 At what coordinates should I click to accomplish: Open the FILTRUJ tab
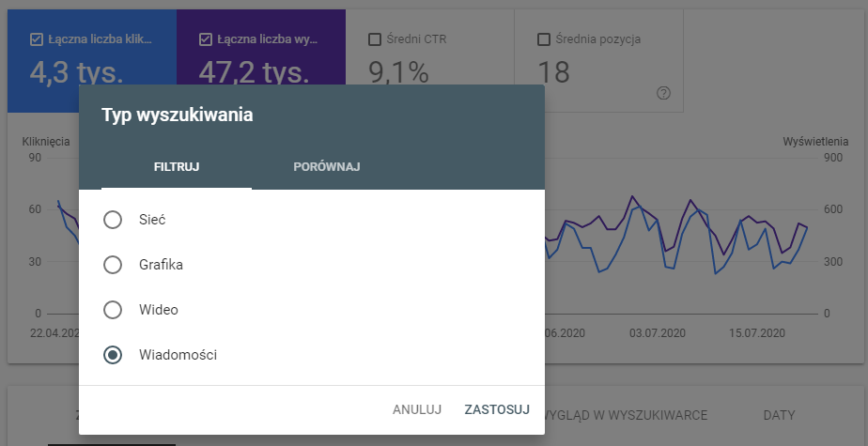[x=177, y=166]
